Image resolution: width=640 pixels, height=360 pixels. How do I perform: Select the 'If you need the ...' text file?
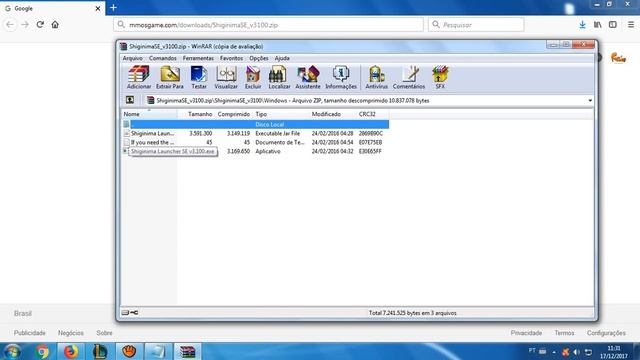[x=256, y=142]
